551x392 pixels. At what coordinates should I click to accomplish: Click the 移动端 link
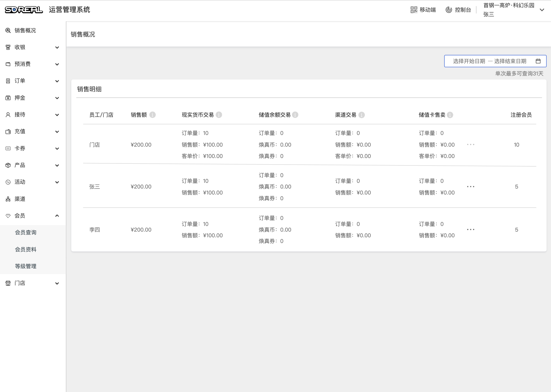tap(428, 10)
